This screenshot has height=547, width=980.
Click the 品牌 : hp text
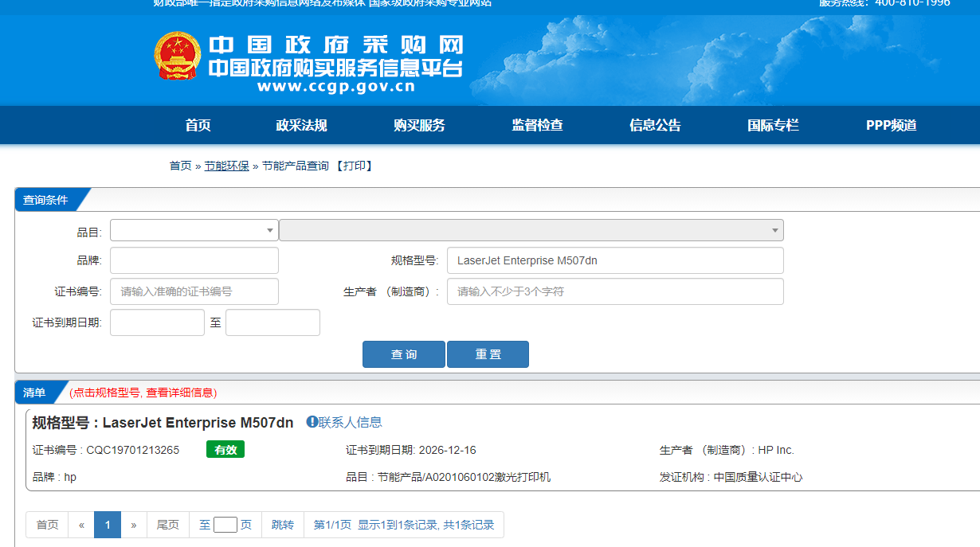pyautogui.click(x=54, y=477)
